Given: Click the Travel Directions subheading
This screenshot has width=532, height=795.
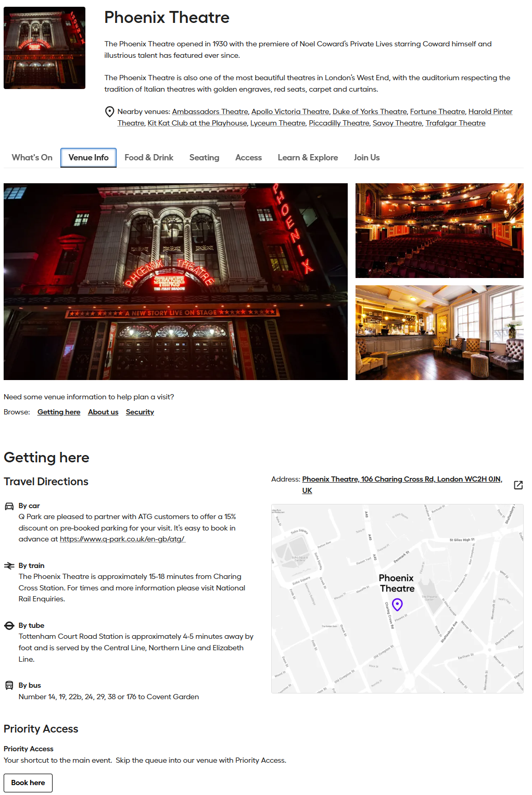Looking at the screenshot, I should click(x=46, y=482).
